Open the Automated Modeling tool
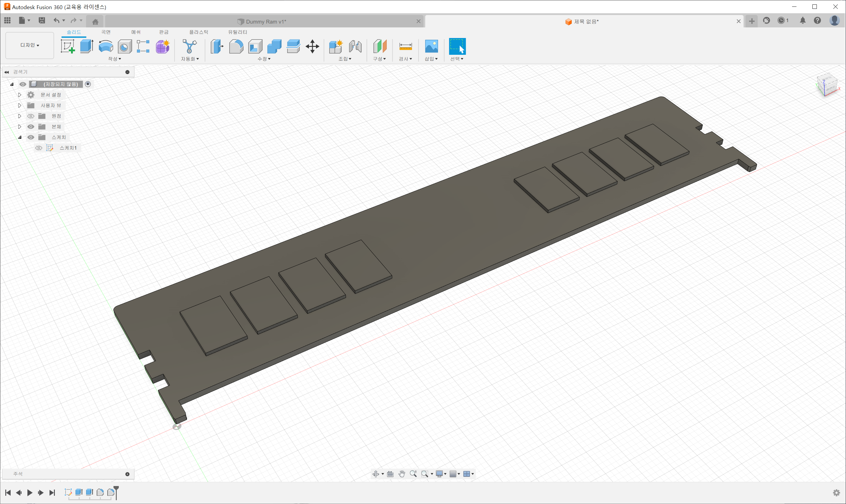Viewport: 846px width, 504px height. pyautogui.click(x=190, y=46)
